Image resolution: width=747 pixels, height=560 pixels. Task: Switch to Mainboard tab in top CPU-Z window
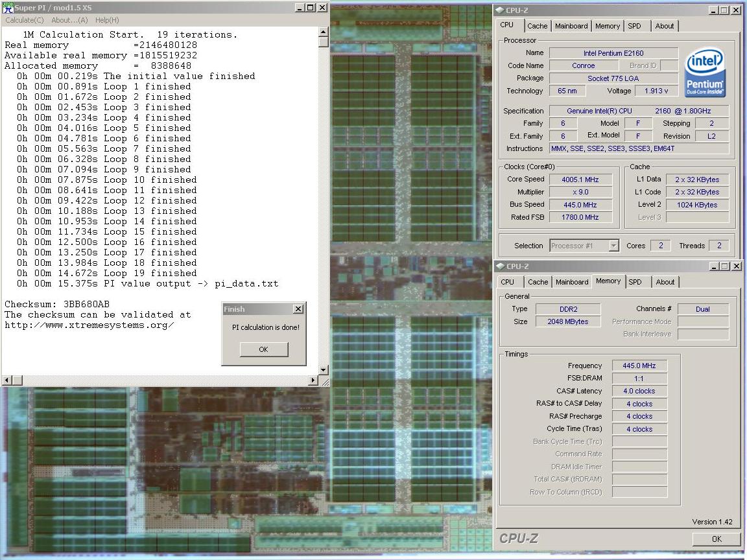point(571,26)
